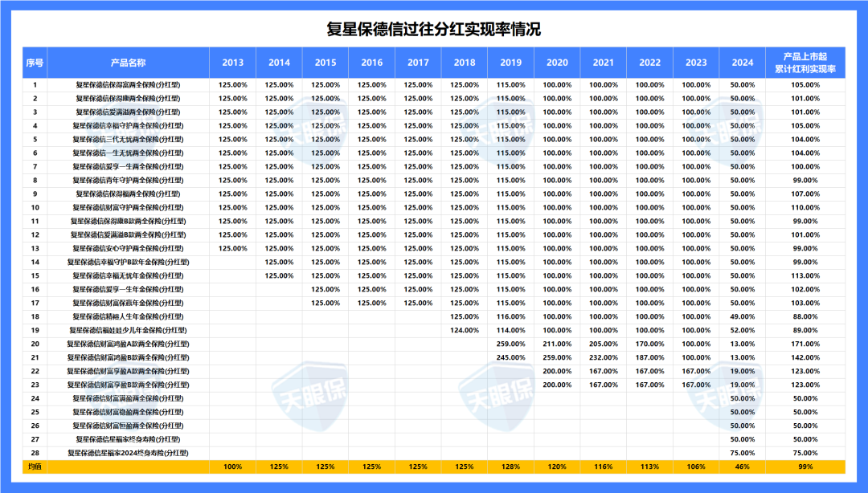This screenshot has width=868, height=493.
Task: Select the 2024 year column header
Action: [x=743, y=63]
